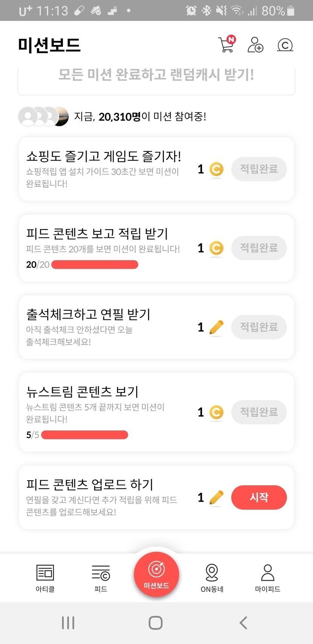The height and width of the screenshot is (644, 313).
Task: Tap 적립완료 on the attendance check mission
Action: pyautogui.click(x=259, y=327)
